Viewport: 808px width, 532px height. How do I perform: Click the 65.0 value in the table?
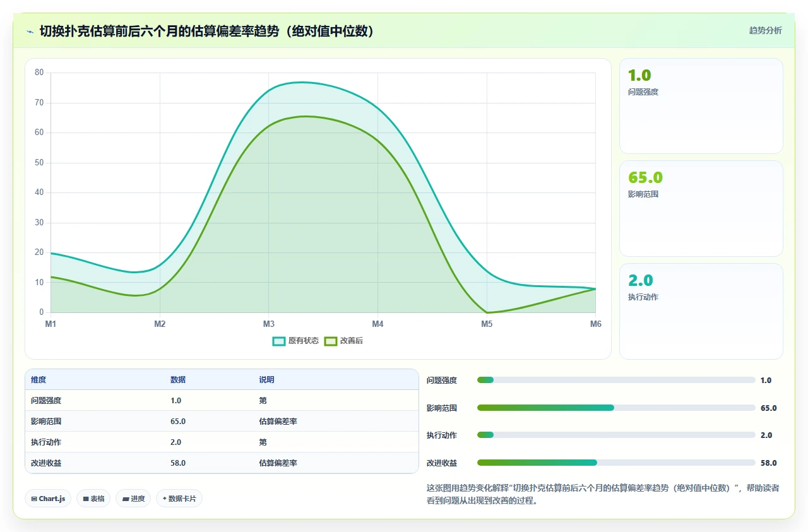click(x=178, y=421)
